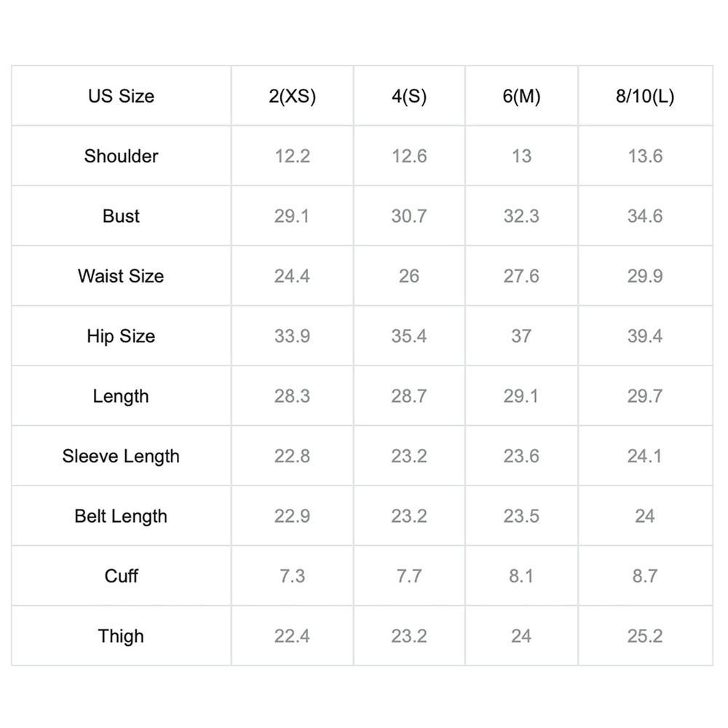This screenshot has height=728, width=728.
Task: Select the Waist Size row label
Action: 121,276
